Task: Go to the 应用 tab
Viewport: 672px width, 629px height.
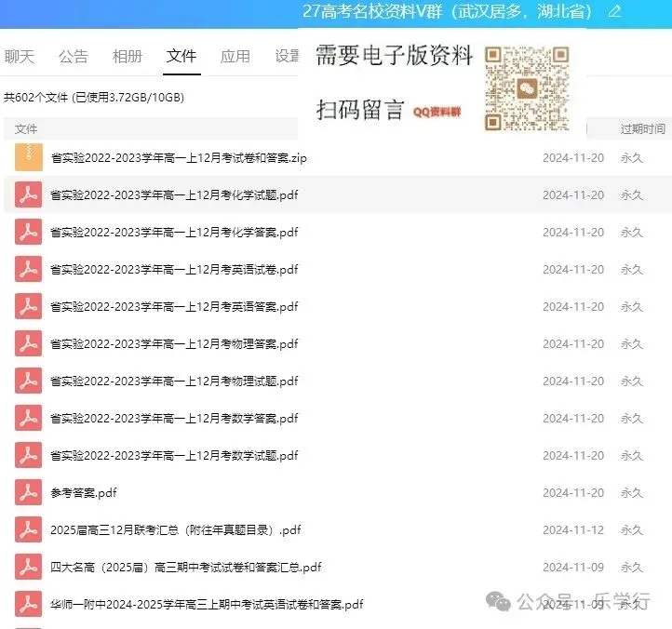Action: tap(235, 56)
